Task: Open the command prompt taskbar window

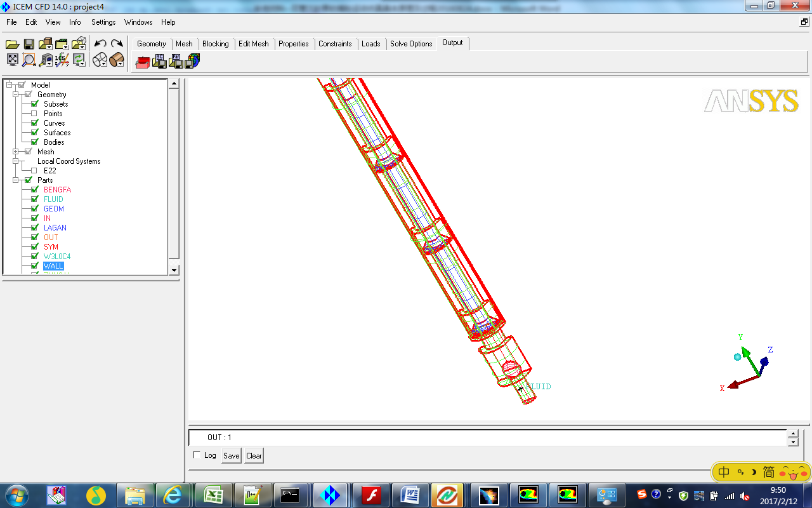Action: 291,495
